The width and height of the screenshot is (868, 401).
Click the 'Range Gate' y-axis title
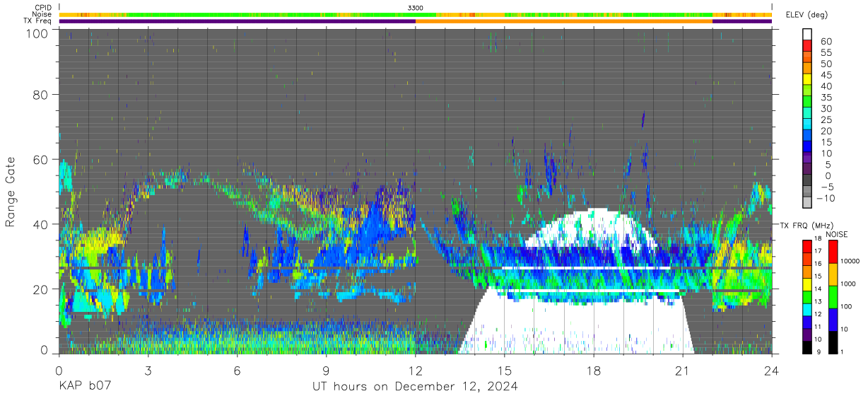(x=11, y=192)
